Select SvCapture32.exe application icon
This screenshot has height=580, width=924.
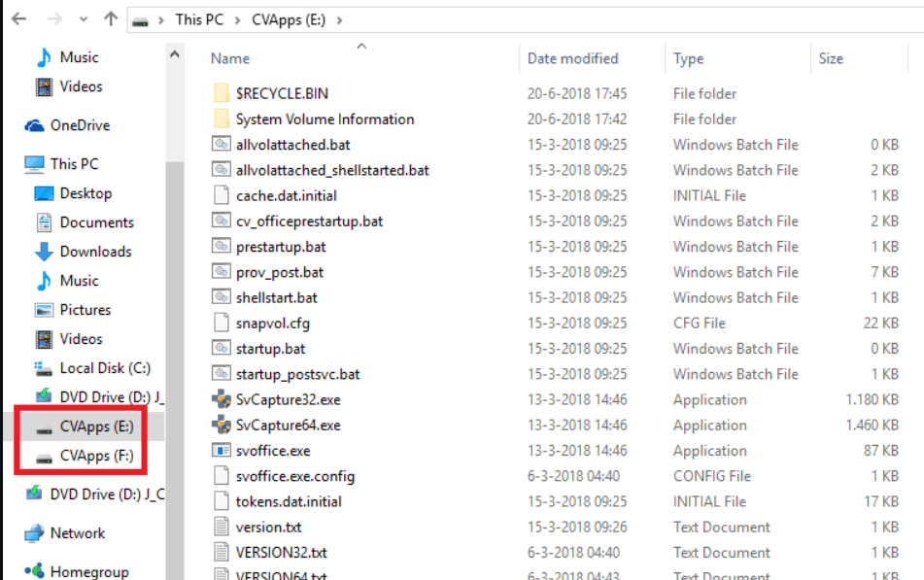[x=221, y=399]
